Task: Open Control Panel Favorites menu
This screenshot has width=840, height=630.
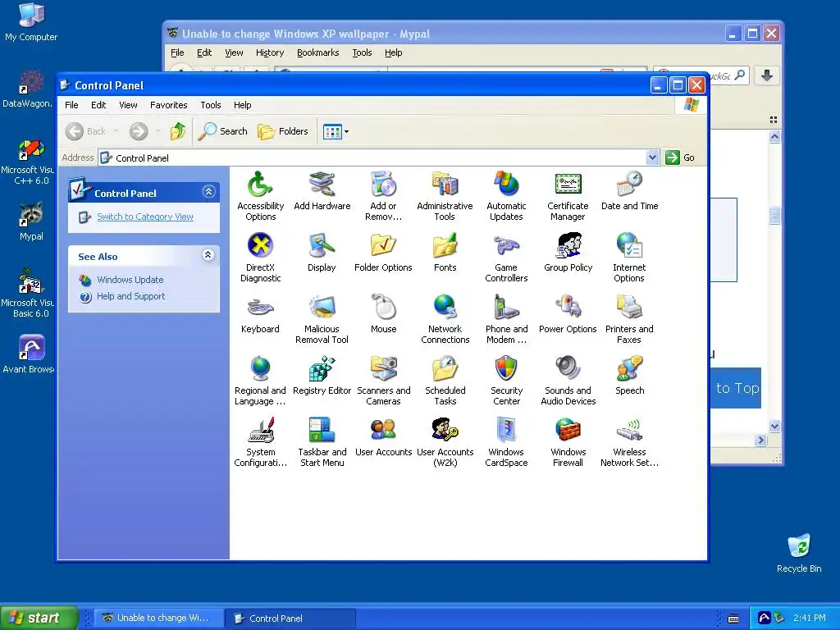Action: click(169, 105)
